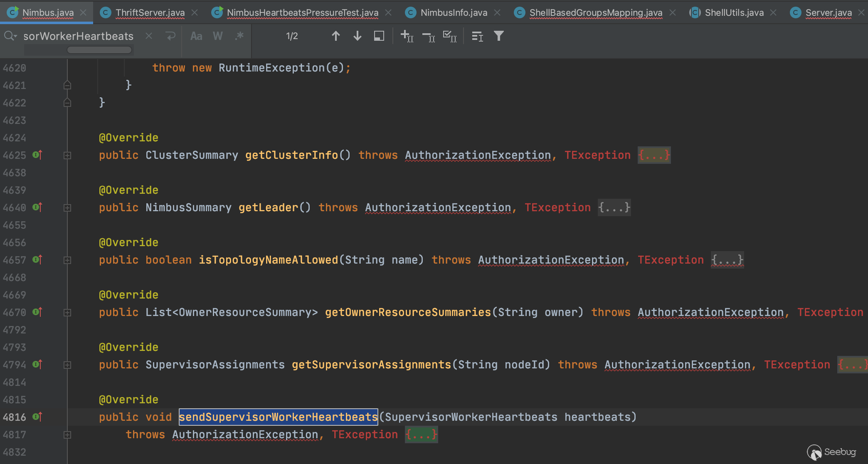Unselect occurrence icon in find bar
This screenshot has height=464, width=868.
pos(428,37)
